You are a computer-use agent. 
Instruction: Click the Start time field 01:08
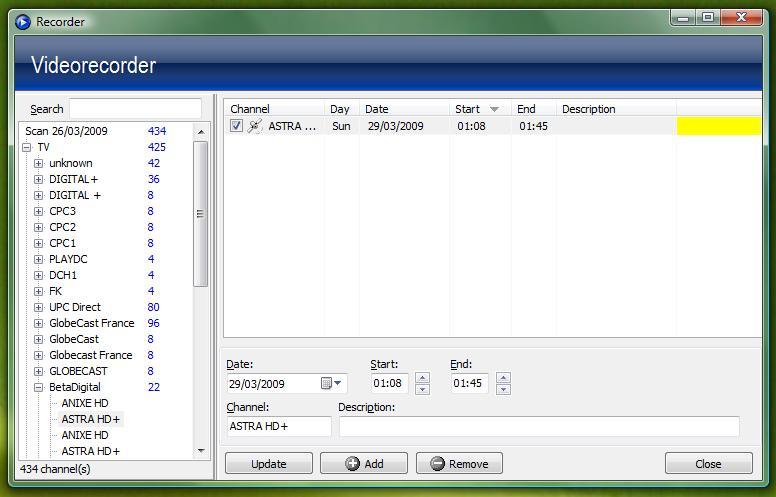389,383
